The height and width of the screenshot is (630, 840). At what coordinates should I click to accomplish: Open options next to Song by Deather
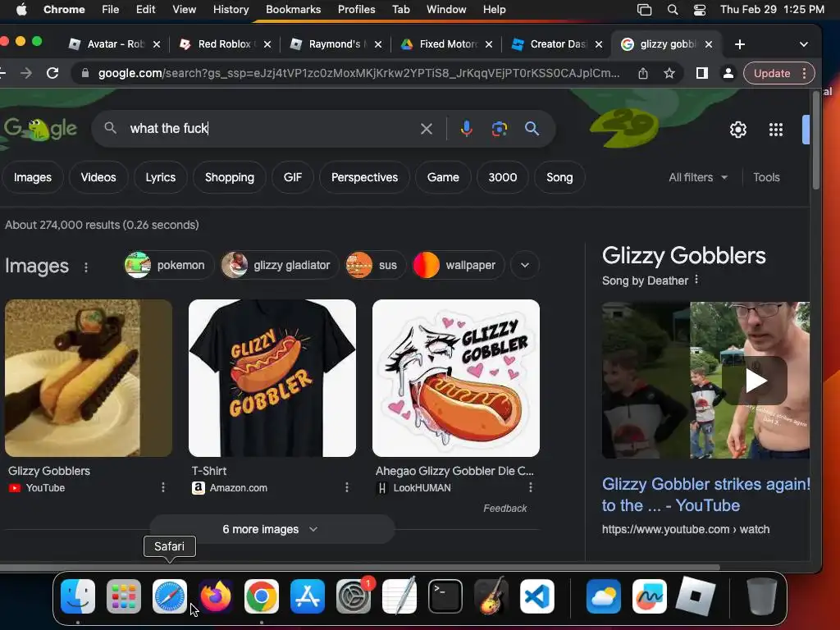click(x=696, y=280)
